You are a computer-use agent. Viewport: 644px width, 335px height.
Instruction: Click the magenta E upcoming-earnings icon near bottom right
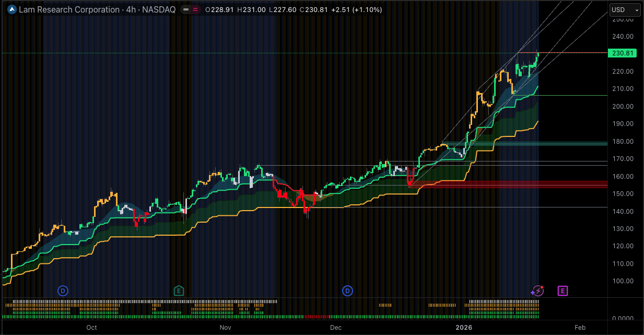pos(563,291)
